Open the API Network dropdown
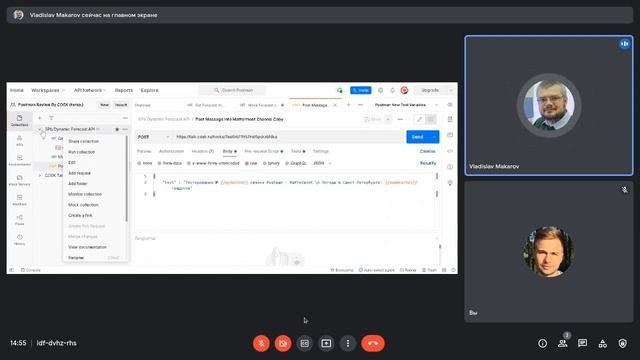The image size is (640, 360). 90,90
